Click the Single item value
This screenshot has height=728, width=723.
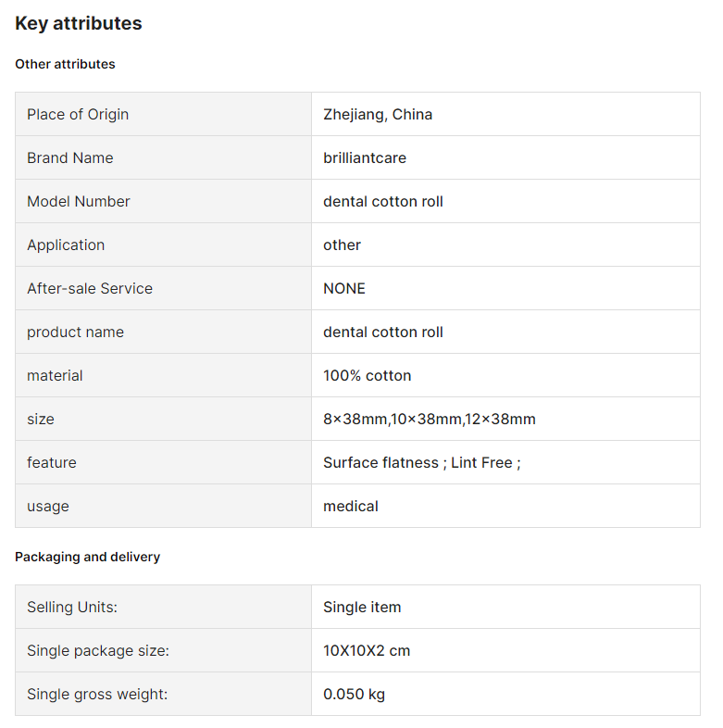pos(362,608)
